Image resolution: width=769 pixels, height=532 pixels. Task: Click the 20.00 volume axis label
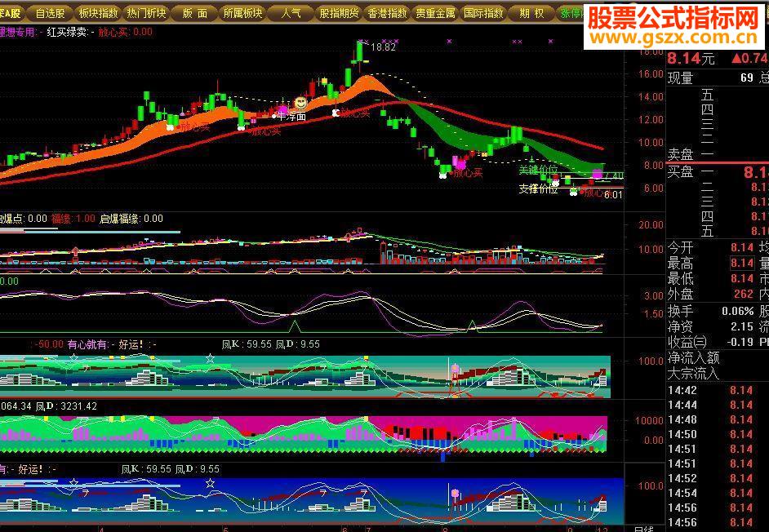point(651,225)
